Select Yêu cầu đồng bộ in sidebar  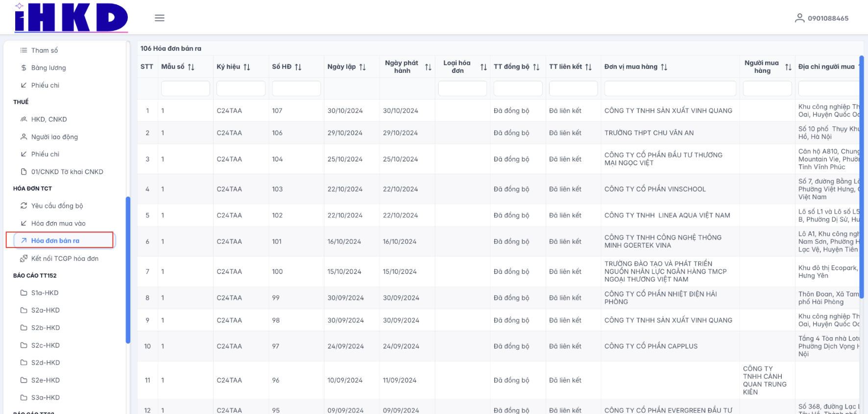(x=57, y=206)
